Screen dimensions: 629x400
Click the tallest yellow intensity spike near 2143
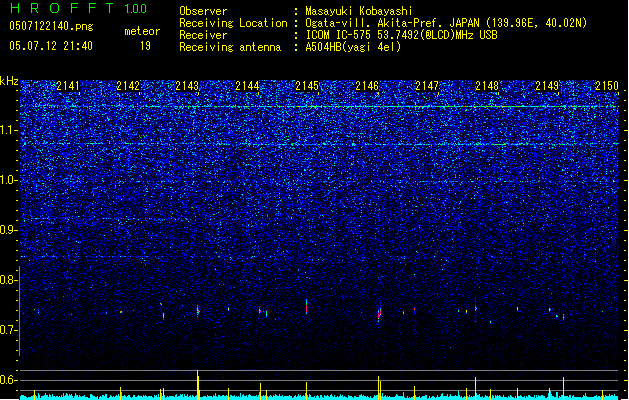(197, 384)
